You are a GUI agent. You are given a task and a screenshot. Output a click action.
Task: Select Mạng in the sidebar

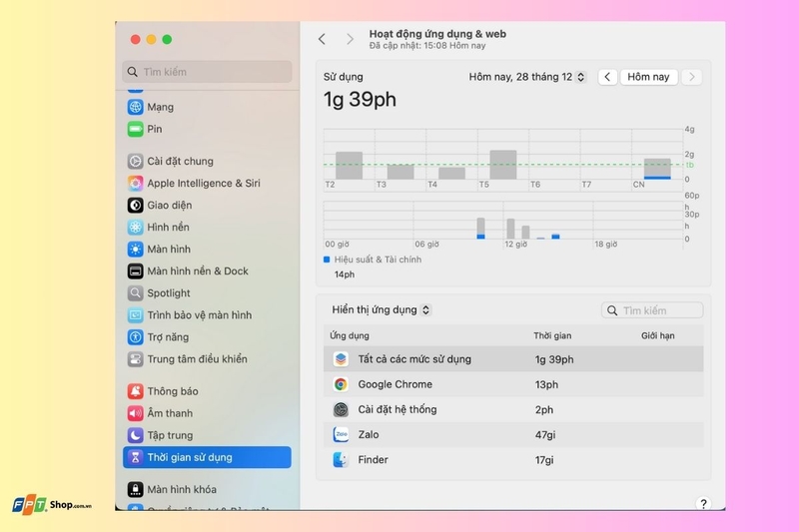(160, 107)
